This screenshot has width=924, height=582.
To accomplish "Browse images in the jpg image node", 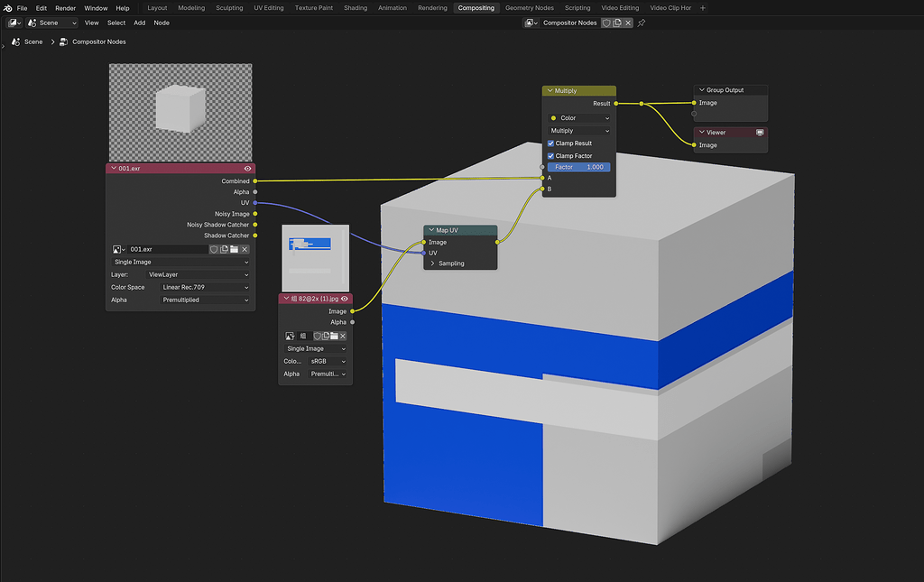I will click(x=290, y=336).
